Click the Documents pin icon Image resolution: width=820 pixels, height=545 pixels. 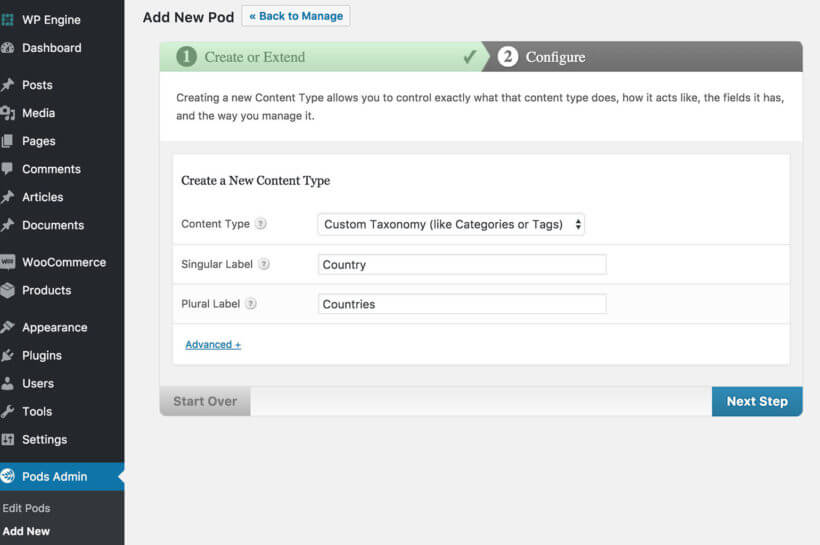coord(7,225)
